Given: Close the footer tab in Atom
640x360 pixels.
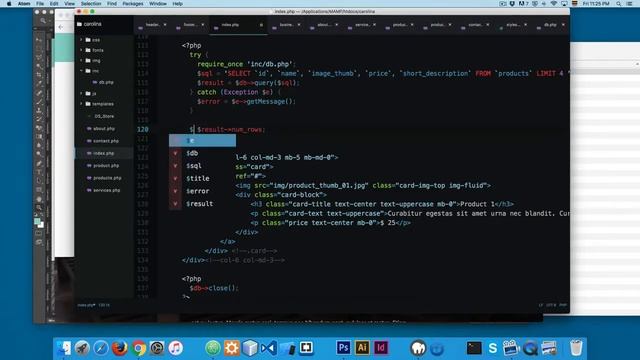Looking at the screenshot, I should point(202,25).
